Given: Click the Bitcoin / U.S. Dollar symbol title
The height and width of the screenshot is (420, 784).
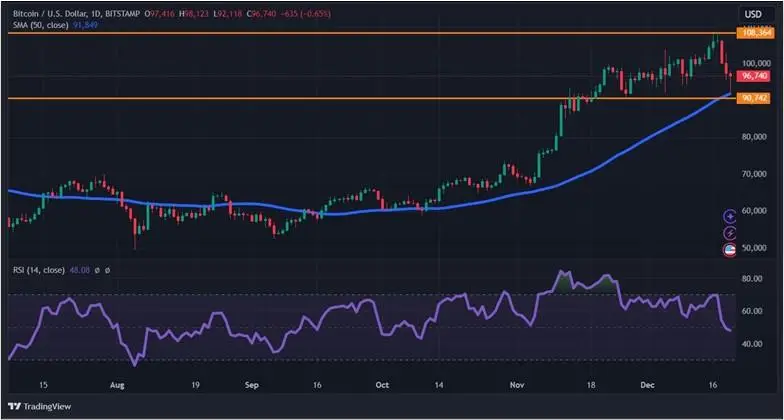Looking at the screenshot, I should pos(50,13).
